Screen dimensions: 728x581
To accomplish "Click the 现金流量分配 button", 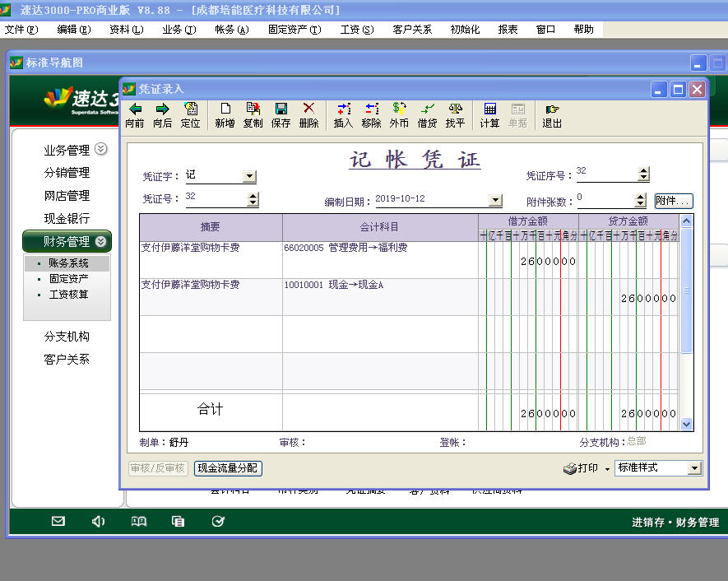I will pyautogui.click(x=228, y=468).
